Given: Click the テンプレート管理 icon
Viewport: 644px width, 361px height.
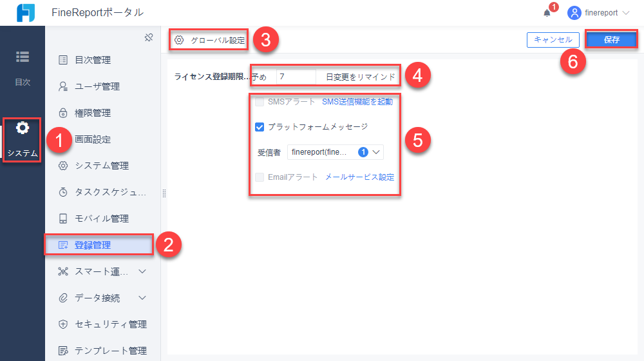Looking at the screenshot, I should point(63,351).
